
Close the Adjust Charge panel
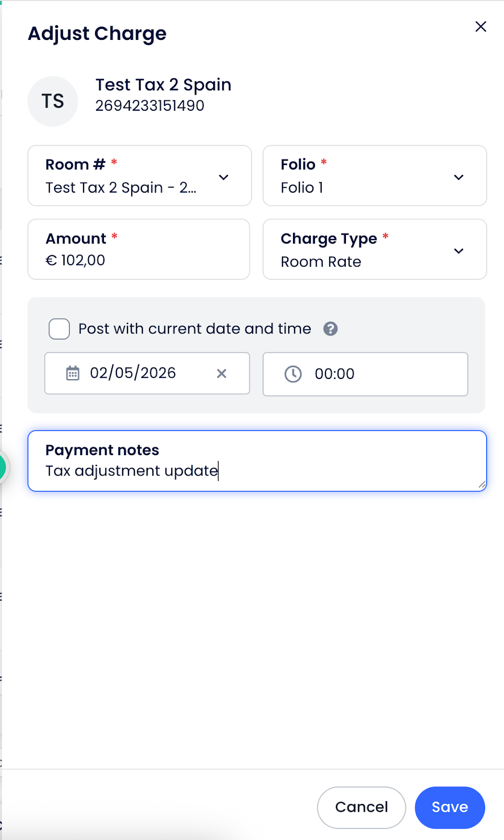(480, 27)
